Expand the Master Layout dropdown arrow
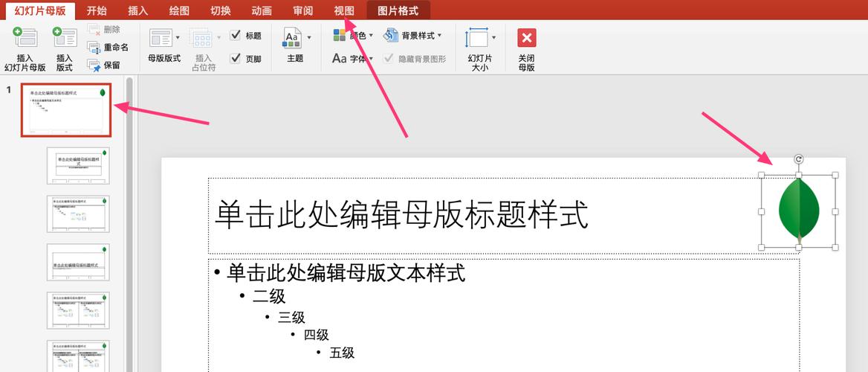The width and height of the screenshot is (868, 372). point(178,38)
